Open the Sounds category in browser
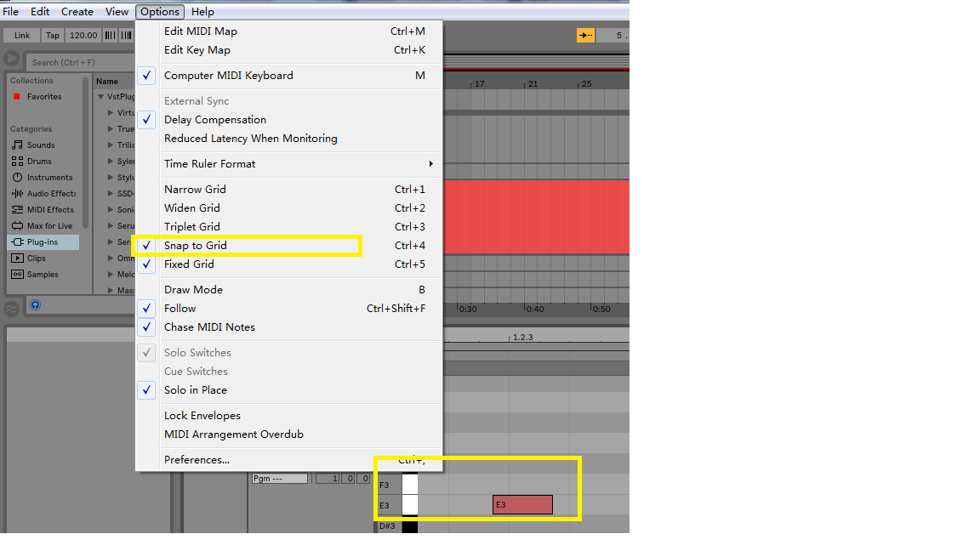 point(40,145)
